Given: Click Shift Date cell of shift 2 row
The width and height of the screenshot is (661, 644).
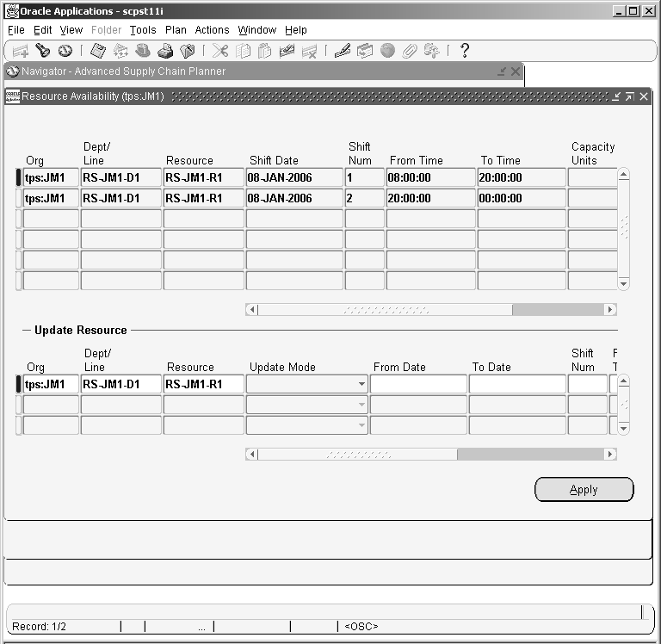Looking at the screenshot, I should click(294, 198).
